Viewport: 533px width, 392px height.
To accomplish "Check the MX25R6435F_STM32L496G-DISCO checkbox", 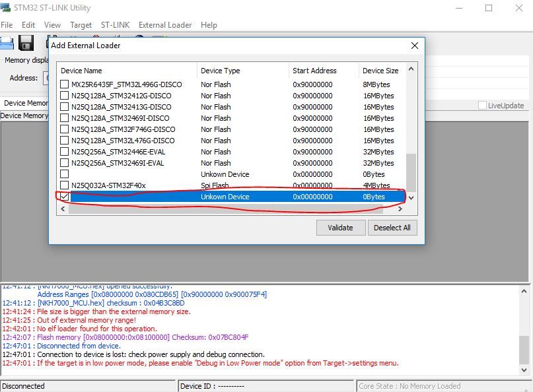I will pyautogui.click(x=64, y=84).
